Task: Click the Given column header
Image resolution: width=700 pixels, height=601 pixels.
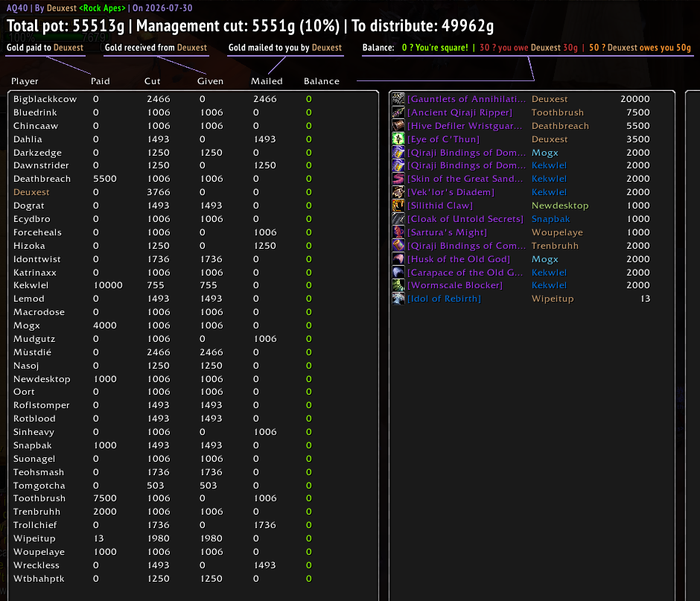Action: pos(210,81)
